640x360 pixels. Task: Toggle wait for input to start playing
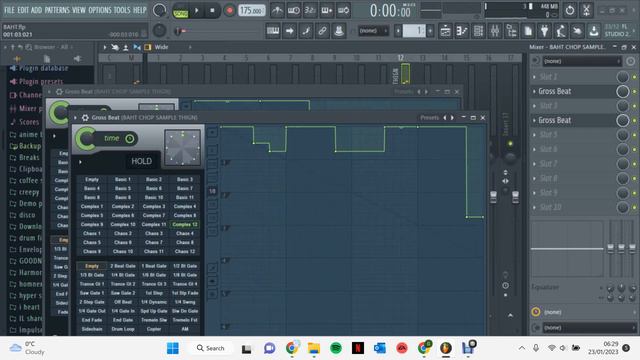[294, 11]
